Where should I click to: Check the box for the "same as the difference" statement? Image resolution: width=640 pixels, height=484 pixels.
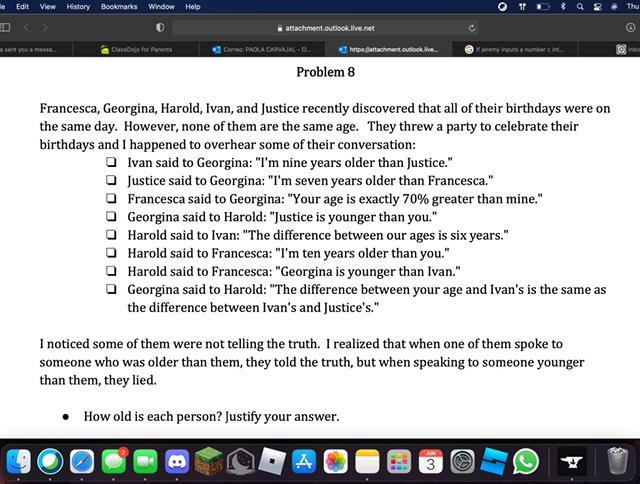(x=111, y=289)
